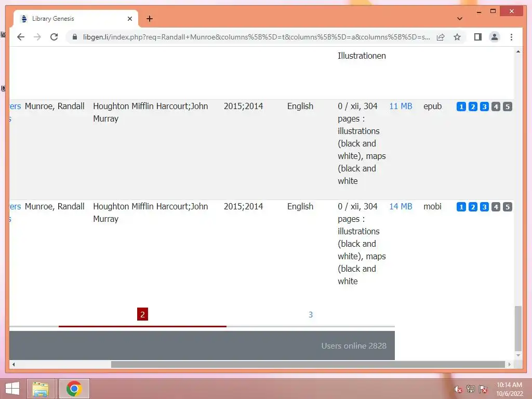Reload the Library Genesis page

coord(54,37)
